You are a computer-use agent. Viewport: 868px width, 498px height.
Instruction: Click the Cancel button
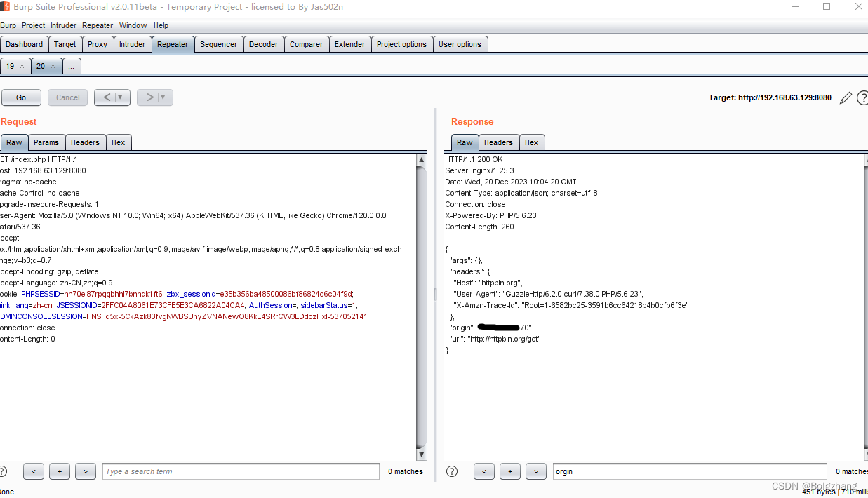coord(68,97)
